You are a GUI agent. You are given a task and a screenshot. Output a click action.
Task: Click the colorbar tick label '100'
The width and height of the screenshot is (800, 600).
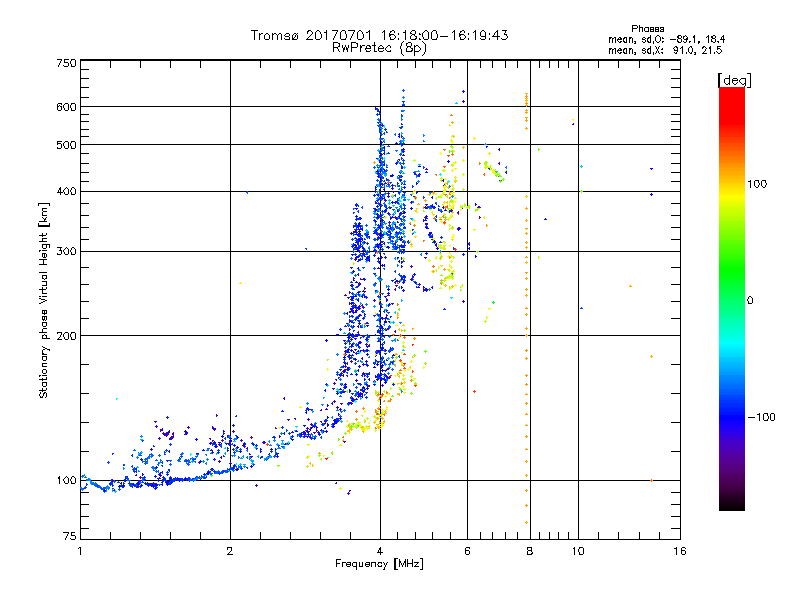757,184
